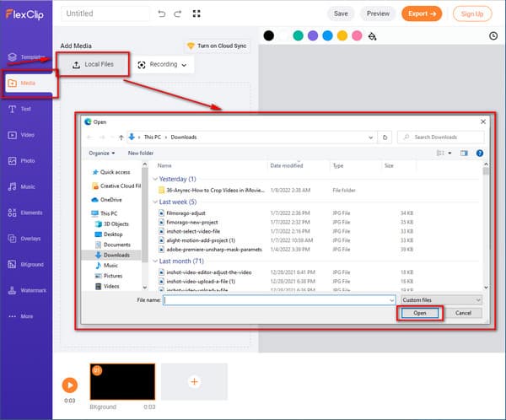Open the Recording dropdown
The image size is (506, 420).
point(162,65)
